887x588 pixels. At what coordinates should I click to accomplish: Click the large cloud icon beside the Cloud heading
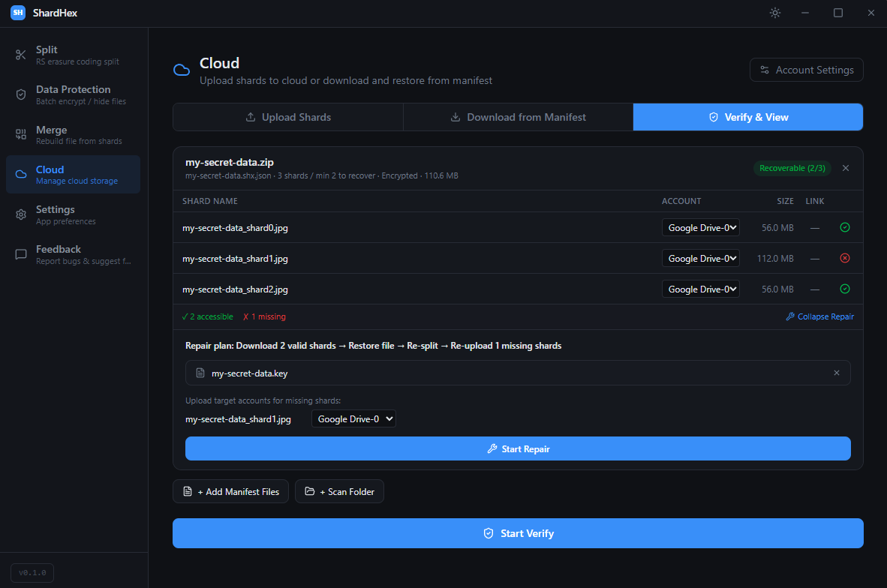coord(182,70)
